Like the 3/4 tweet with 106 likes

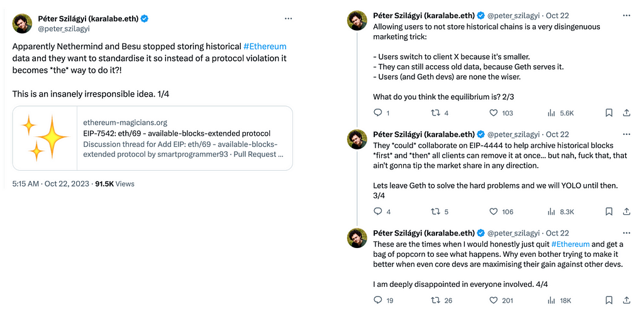click(494, 212)
